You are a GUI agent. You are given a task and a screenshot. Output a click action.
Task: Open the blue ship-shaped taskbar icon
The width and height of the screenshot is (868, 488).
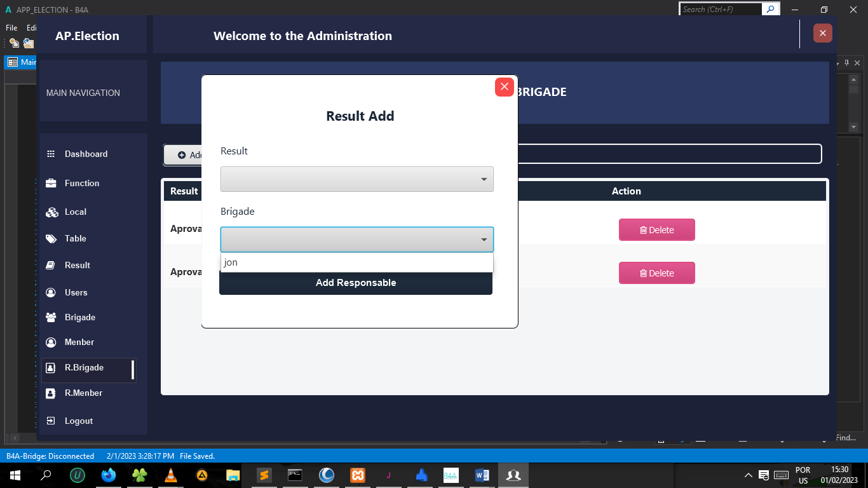pos(420,475)
